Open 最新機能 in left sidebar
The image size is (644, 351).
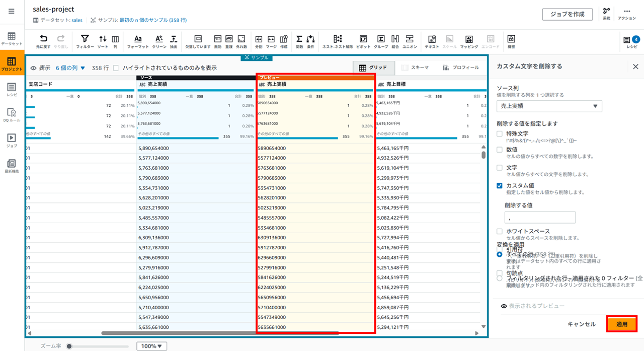tap(12, 166)
